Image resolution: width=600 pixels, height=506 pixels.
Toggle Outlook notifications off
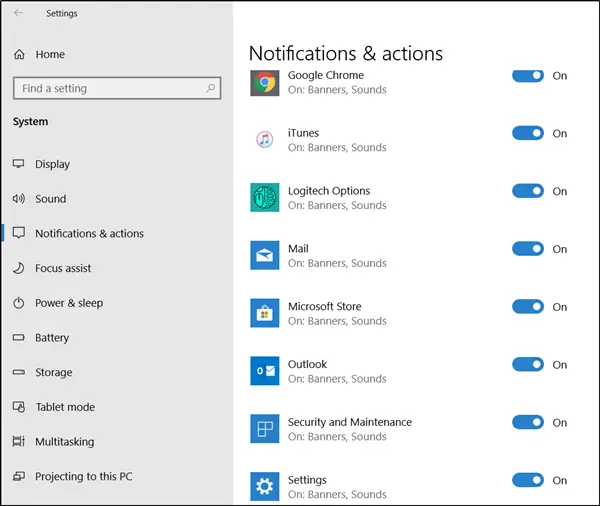click(528, 365)
